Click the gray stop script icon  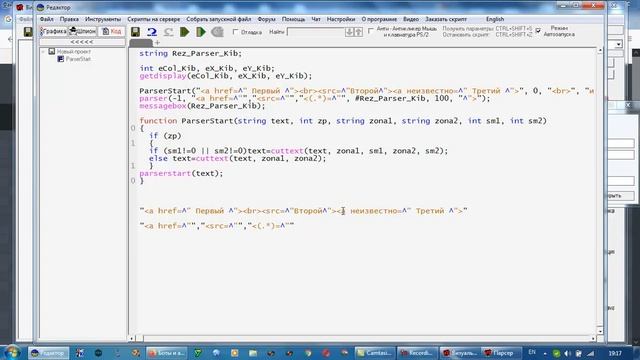click(217, 32)
